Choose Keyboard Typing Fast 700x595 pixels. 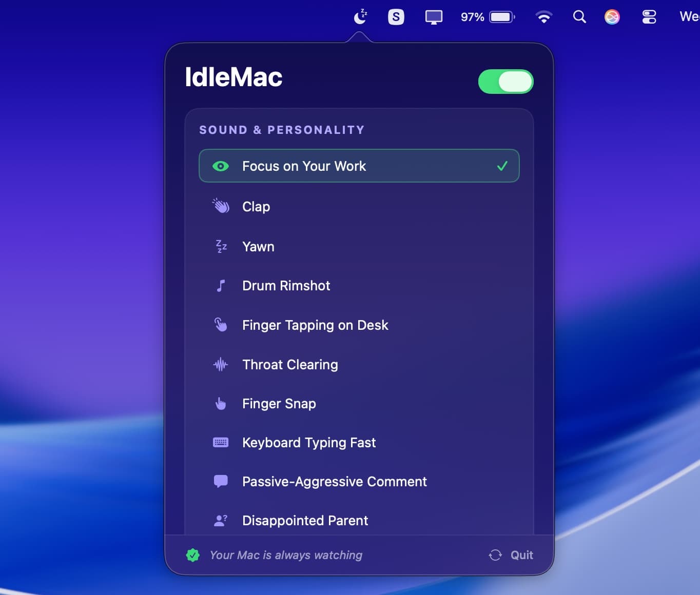coord(359,442)
